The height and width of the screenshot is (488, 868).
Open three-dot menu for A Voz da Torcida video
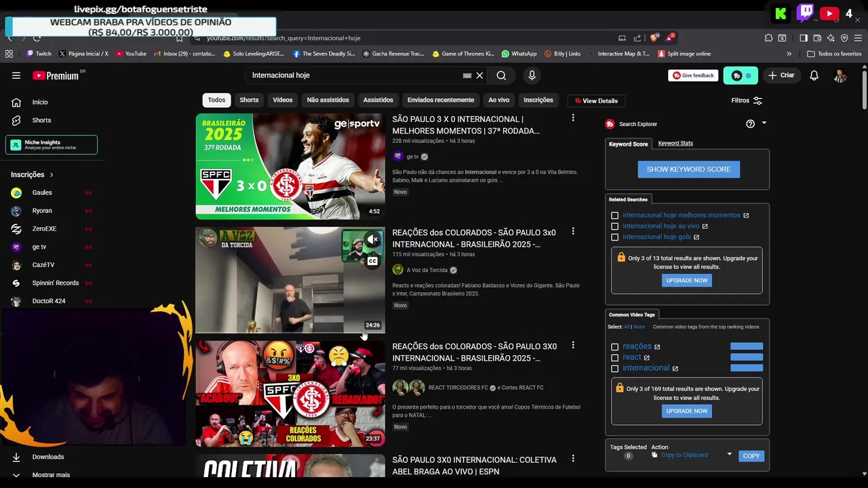[573, 232]
